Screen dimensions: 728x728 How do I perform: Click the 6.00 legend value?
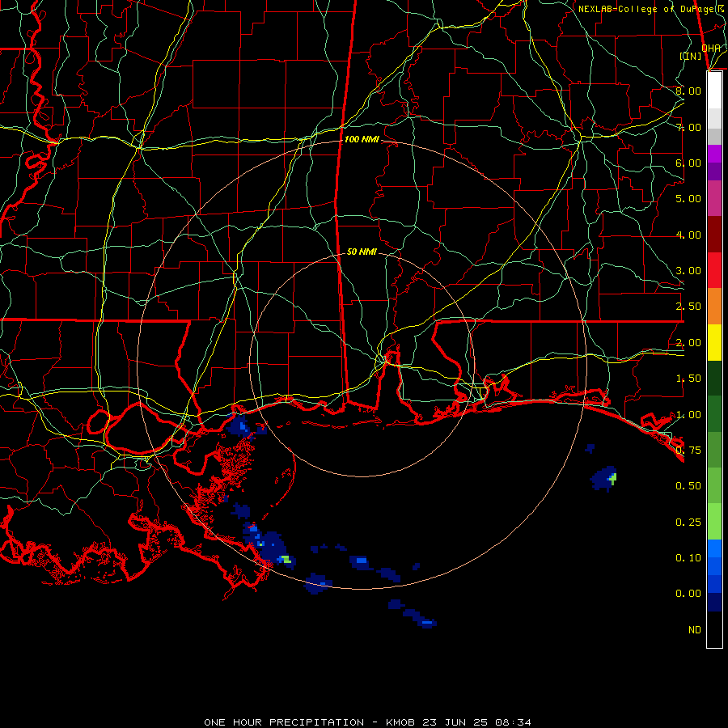coord(688,163)
